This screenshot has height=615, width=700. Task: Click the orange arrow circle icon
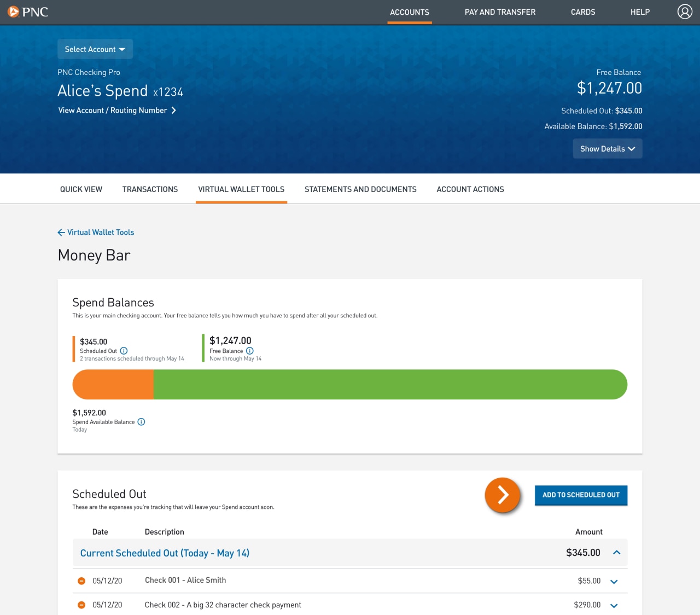click(502, 494)
